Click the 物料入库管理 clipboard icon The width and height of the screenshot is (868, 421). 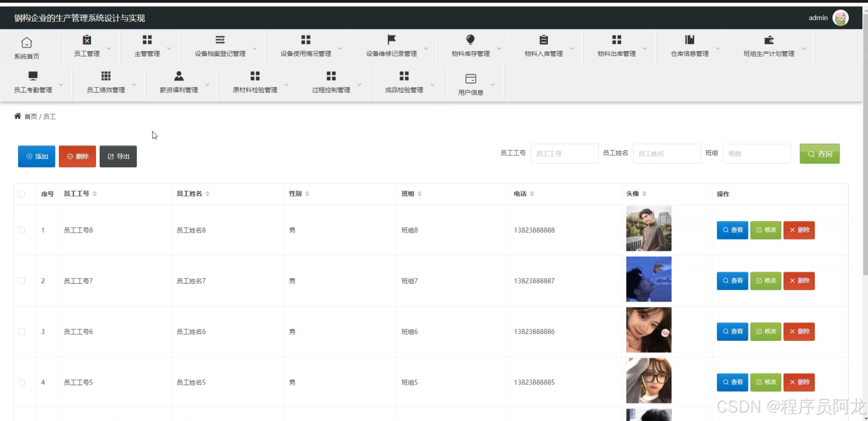tap(543, 40)
